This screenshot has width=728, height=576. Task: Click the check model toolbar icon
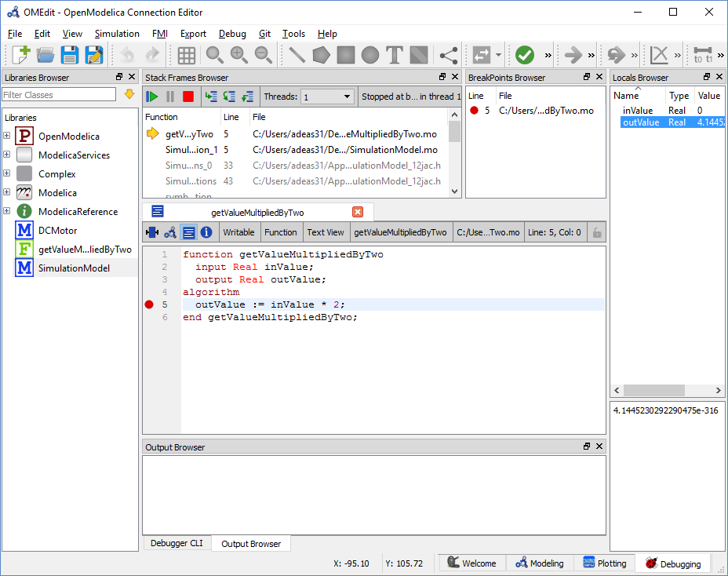click(x=525, y=55)
